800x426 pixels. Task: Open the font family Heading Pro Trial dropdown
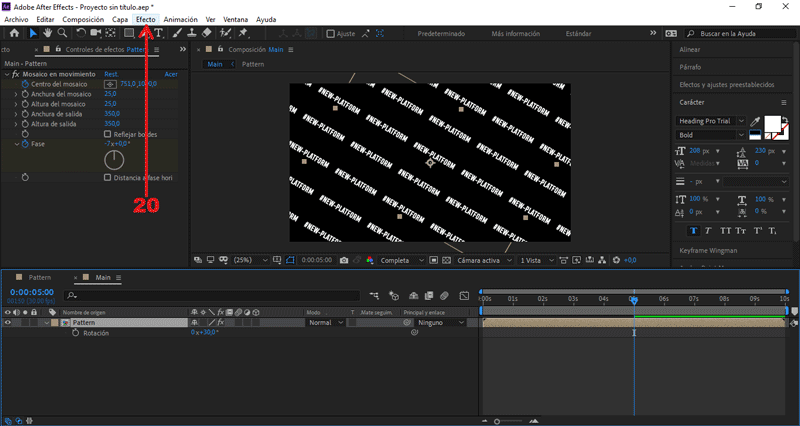tap(711, 121)
